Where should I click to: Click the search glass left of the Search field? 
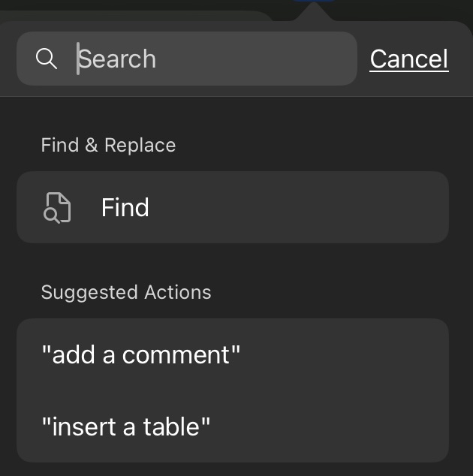[x=46, y=59]
